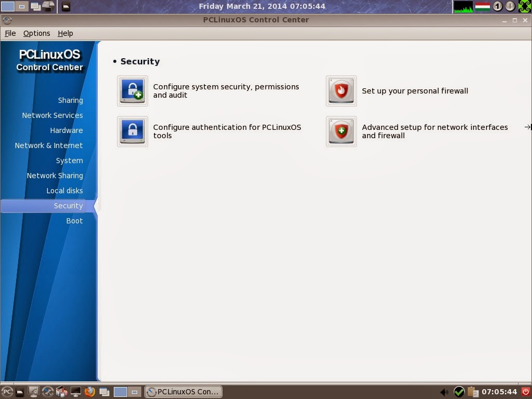
Task: Open system security, permissions and audit icon
Action: [132, 91]
